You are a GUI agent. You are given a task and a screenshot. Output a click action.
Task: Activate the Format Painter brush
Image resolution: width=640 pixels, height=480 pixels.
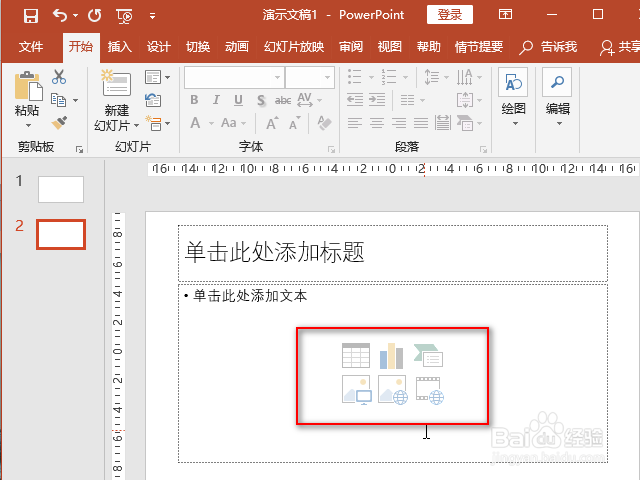coord(60,122)
